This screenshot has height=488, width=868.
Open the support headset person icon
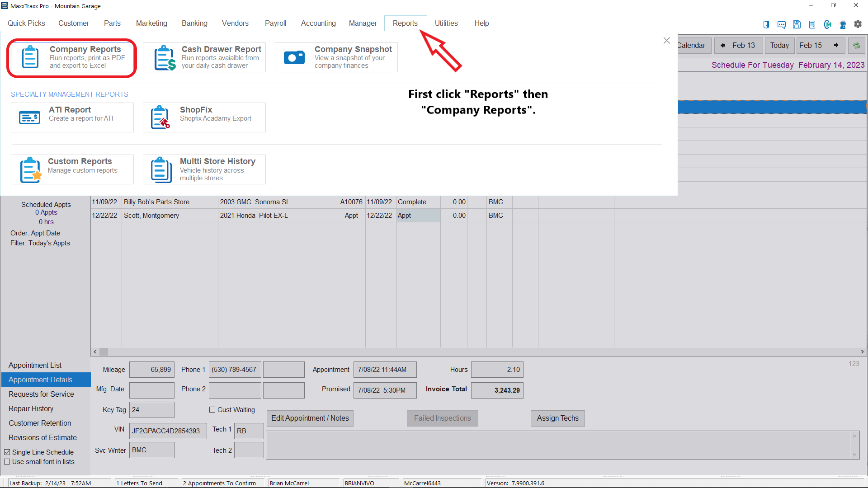[x=843, y=24]
